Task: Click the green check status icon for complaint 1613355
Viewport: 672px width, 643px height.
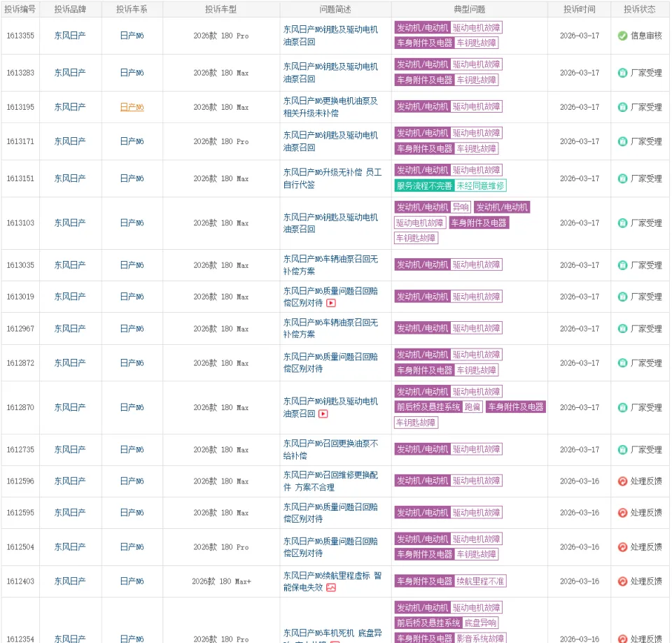Action: (x=622, y=36)
